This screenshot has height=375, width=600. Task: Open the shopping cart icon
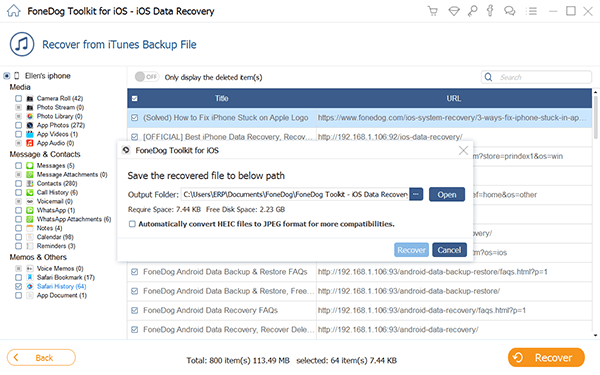(x=433, y=11)
